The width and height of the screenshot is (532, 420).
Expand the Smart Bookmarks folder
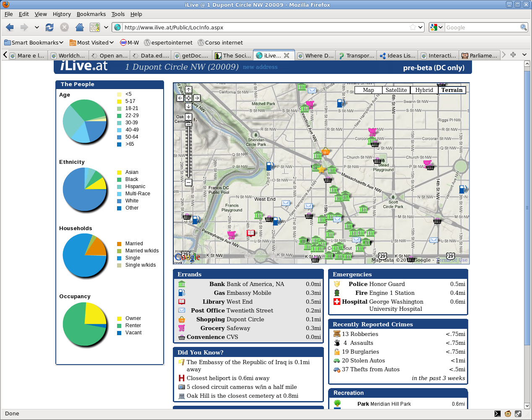tap(34, 42)
